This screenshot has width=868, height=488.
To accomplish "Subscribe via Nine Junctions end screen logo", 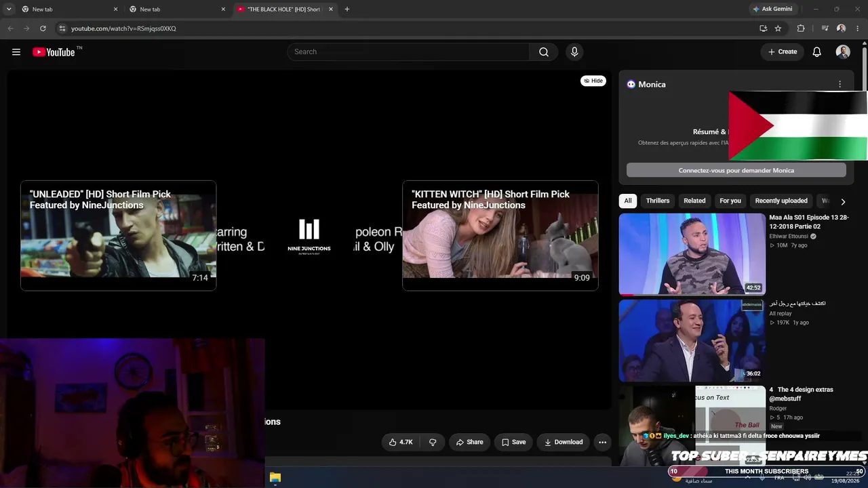I will 309,236.
